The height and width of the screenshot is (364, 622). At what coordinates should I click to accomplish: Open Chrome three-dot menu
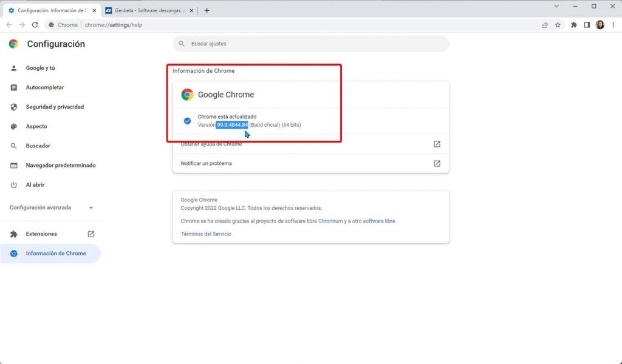pos(613,25)
